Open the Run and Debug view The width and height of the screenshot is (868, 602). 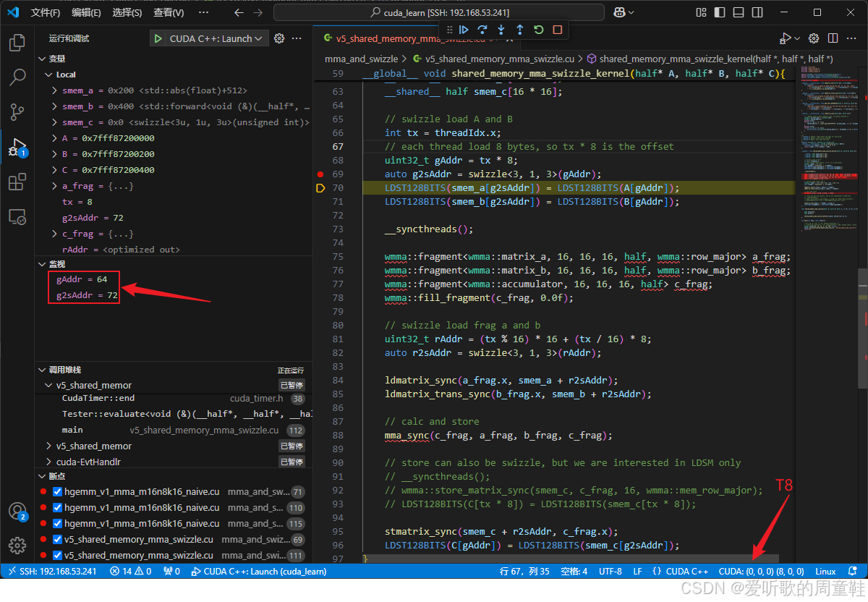[x=17, y=148]
